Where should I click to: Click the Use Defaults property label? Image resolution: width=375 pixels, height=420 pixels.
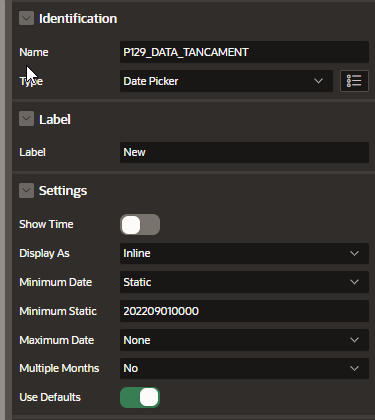point(50,397)
